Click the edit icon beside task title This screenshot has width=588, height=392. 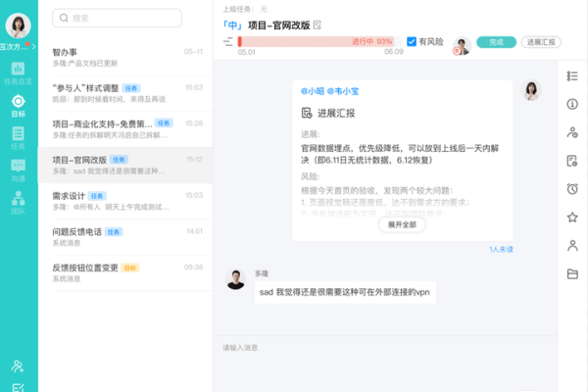click(x=318, y=25)
